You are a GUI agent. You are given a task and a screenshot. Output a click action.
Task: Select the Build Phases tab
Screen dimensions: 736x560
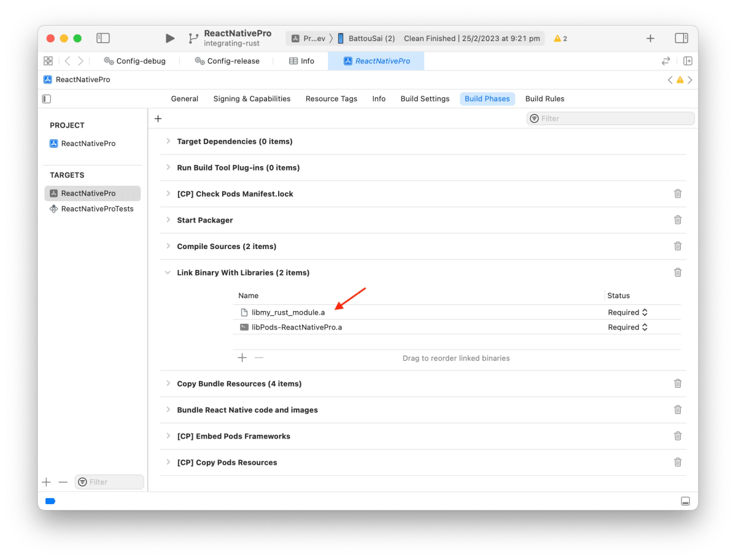tap(487, 99)
